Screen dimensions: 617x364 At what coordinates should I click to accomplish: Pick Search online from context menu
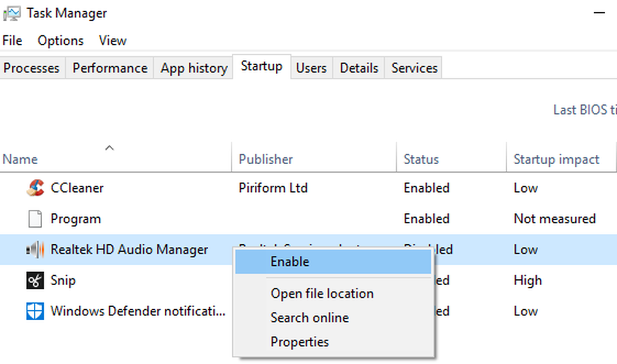(x=309, y=318)
